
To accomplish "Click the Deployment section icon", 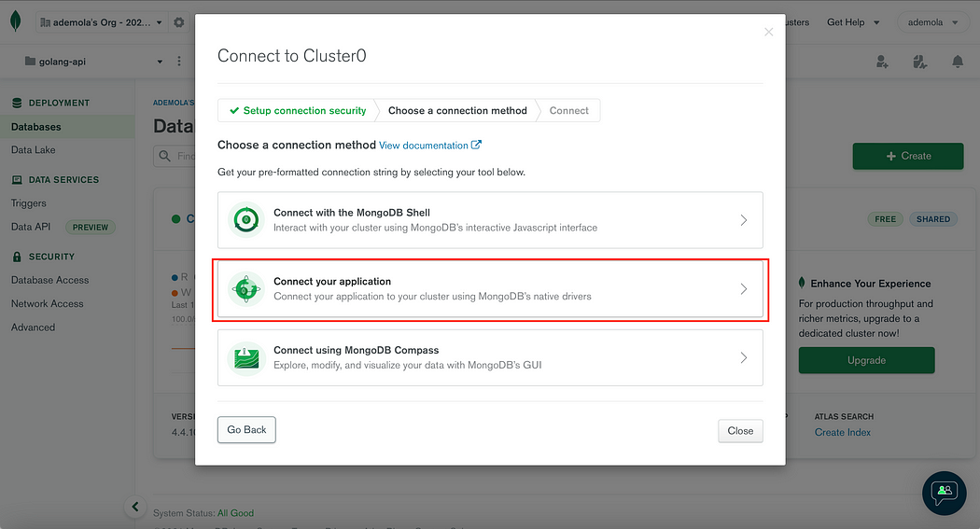I will pos(17,103).
